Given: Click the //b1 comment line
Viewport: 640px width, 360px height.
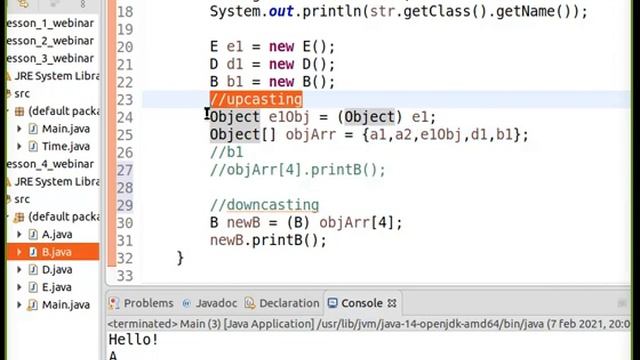Looking at the screenshot, I should (x=227, y=152).
